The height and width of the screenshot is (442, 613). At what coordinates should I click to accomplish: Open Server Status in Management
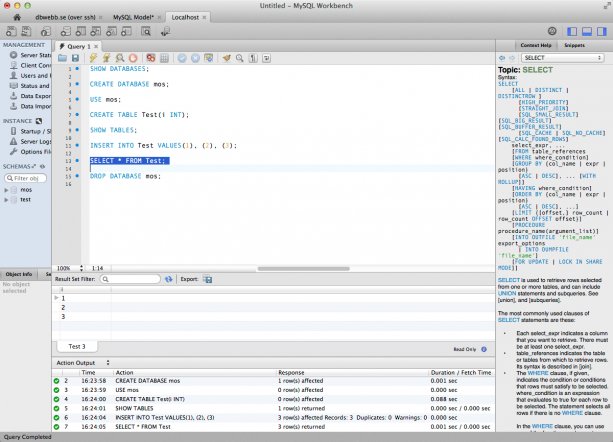(31, 55)
